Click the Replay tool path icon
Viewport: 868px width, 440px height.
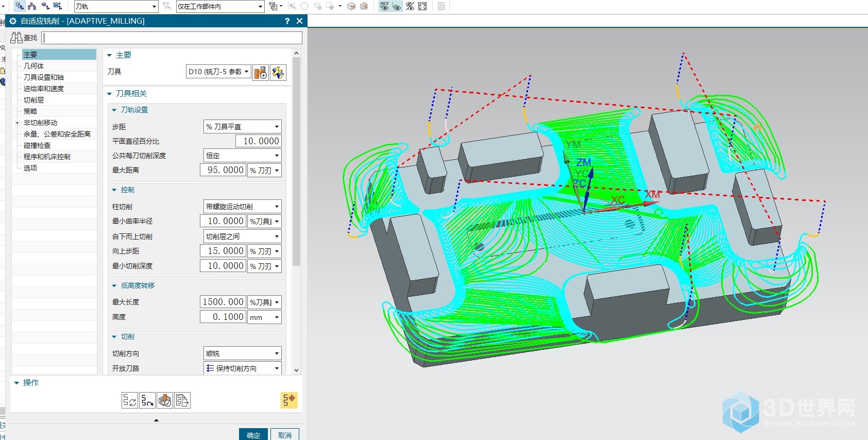pyautogui.click(x=147, y=400)
